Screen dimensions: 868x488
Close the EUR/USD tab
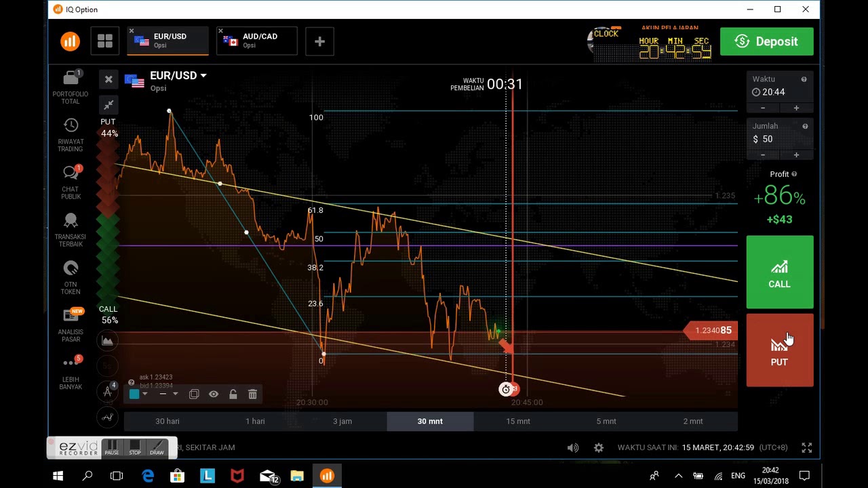click(x=132, y=31)
